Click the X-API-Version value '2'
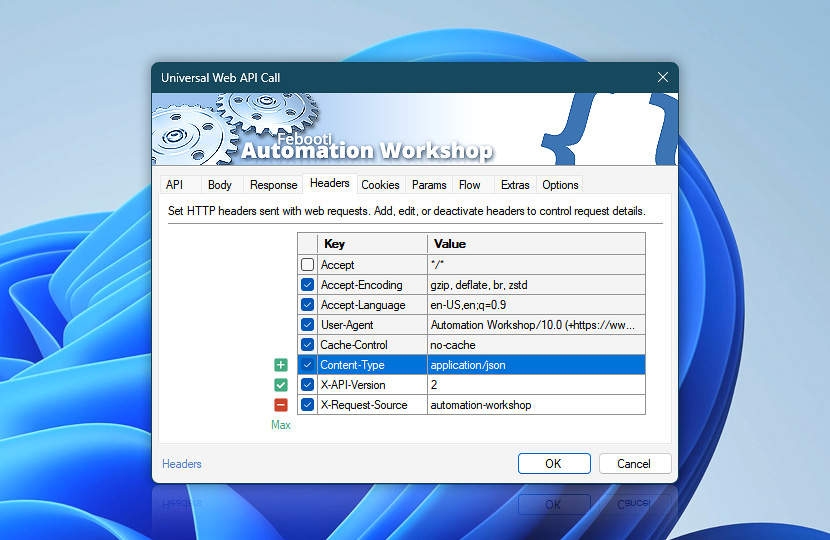Image resolution: width=830 pixels, height=540 pixels. (x=536, y=385)
